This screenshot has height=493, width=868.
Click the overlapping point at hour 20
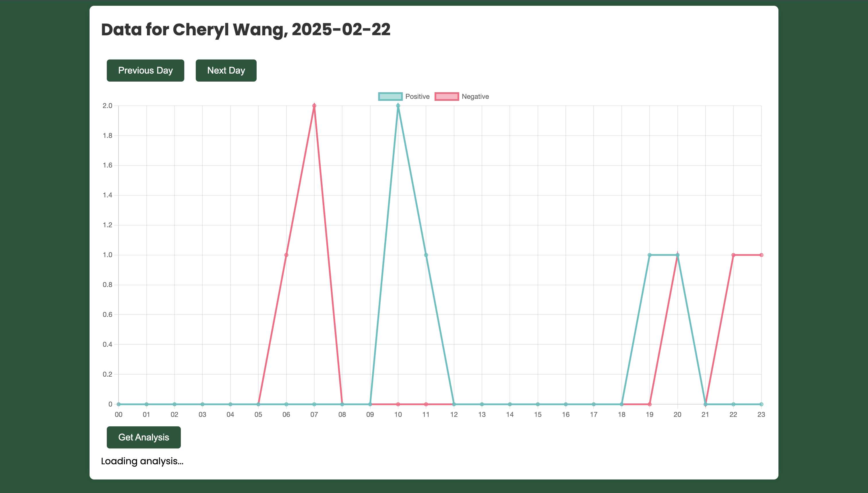677,255
